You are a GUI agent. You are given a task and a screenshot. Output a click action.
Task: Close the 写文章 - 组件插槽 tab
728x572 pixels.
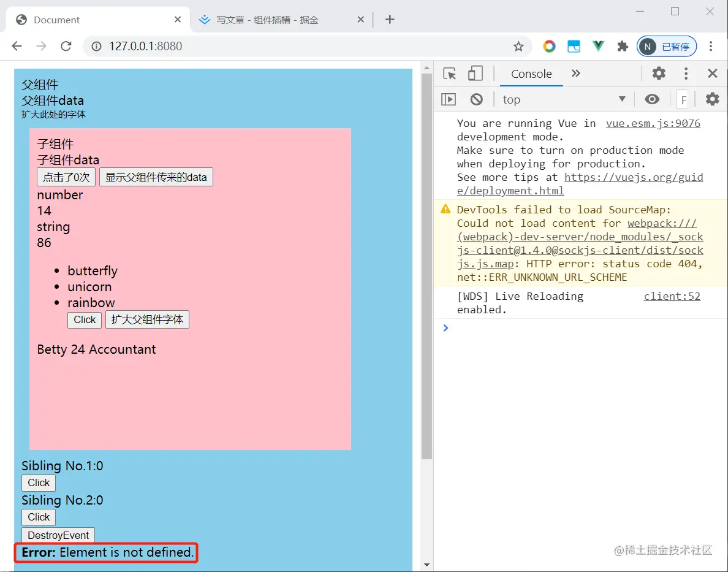coord(360,20)
